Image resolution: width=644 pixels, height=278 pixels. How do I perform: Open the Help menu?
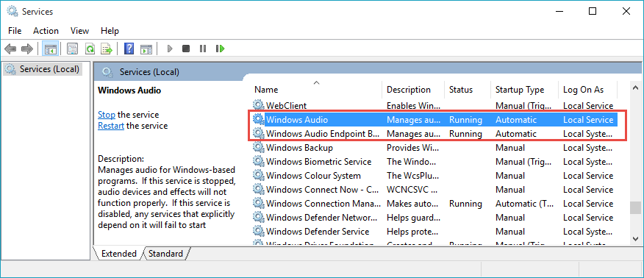pyautogui.click(x=110, y=31)
